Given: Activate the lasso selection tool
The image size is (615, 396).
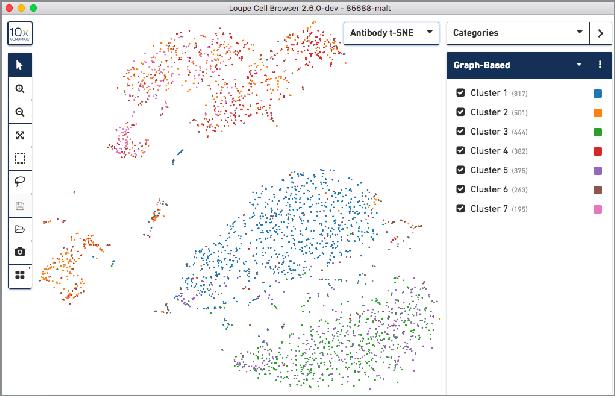Looking at the screenshot, I should [20, 182].
